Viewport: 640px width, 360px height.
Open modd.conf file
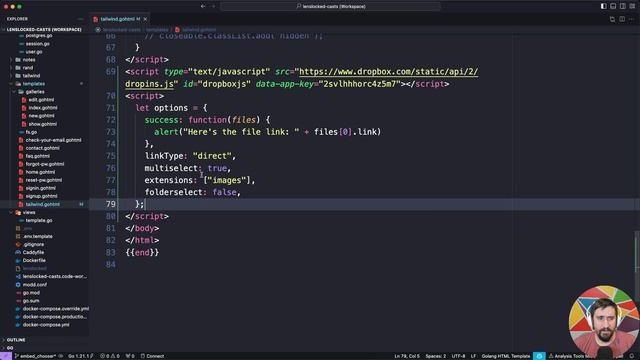[35, 284]
